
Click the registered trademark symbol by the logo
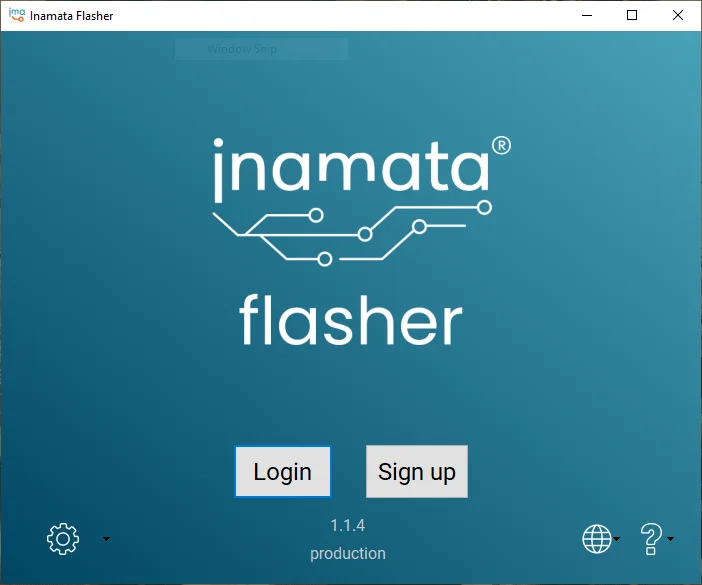tap(502, 146)
